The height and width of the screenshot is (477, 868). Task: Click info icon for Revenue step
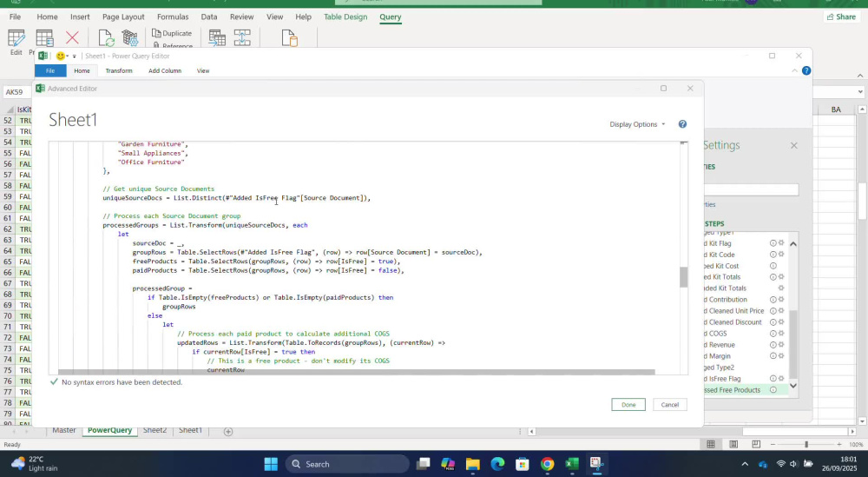[x=773, y=345]
